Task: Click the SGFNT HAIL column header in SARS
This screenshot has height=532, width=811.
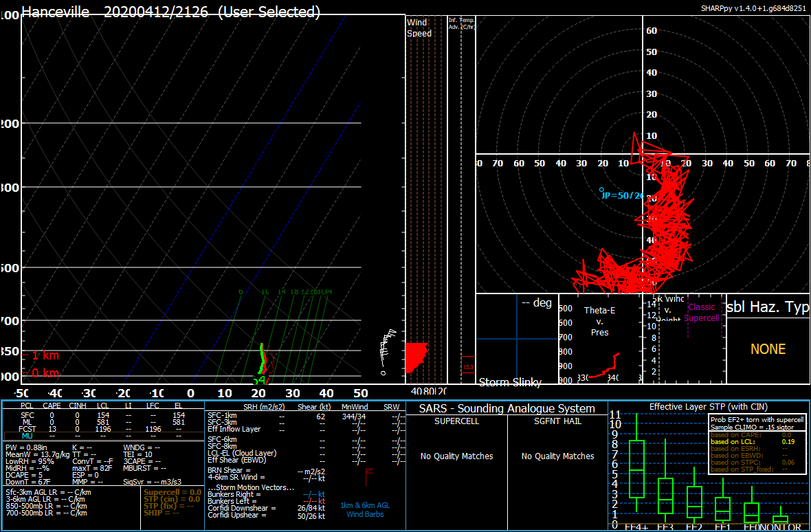Action: tap(557, 421)
